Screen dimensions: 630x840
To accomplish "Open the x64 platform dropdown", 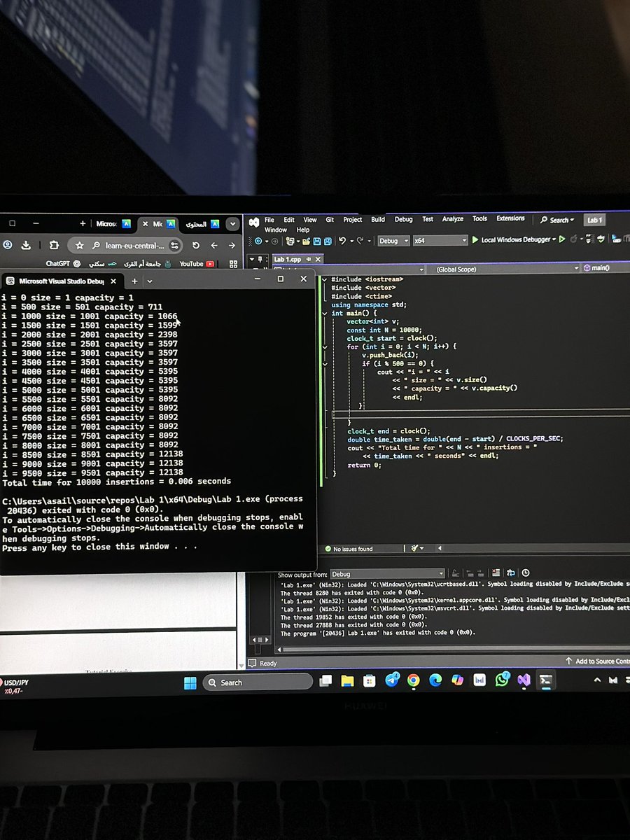I will tap(440, 240).
